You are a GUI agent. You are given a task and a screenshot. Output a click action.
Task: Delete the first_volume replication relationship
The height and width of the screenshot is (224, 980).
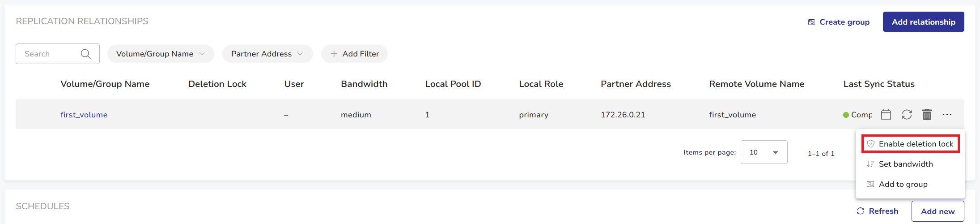[x=927, y=115]
